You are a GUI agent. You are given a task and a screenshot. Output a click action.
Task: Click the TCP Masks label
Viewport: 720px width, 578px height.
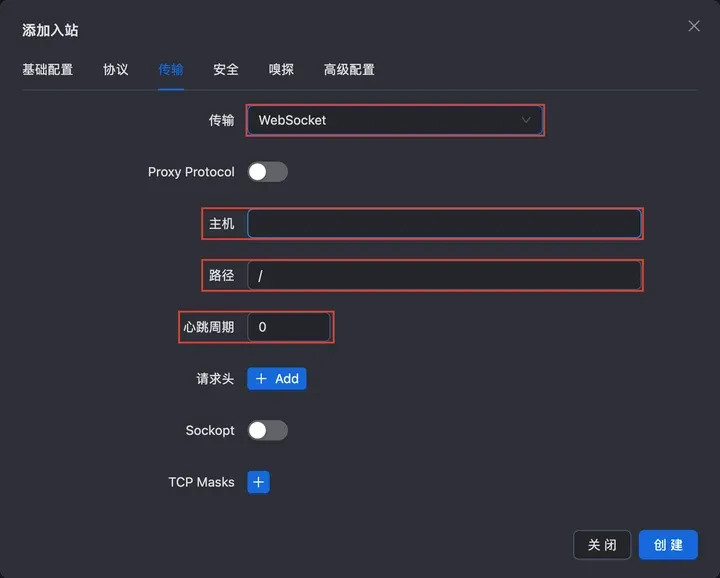click(201, 482)
